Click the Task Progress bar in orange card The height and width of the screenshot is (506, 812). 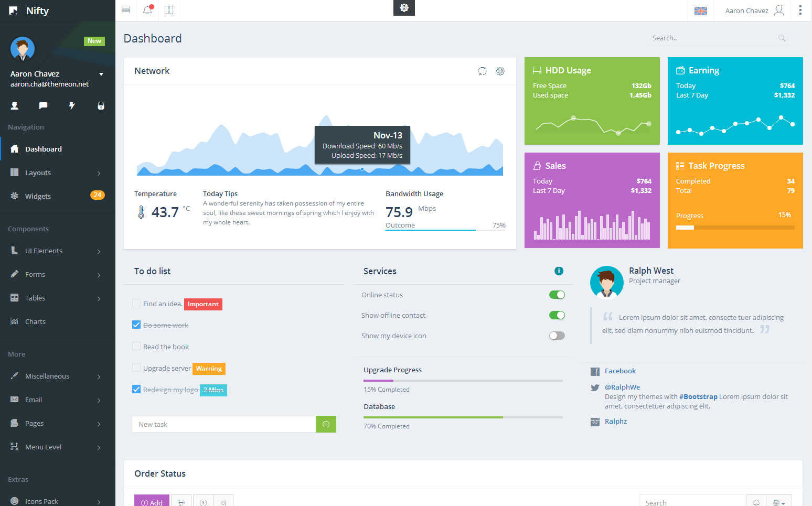735,228
